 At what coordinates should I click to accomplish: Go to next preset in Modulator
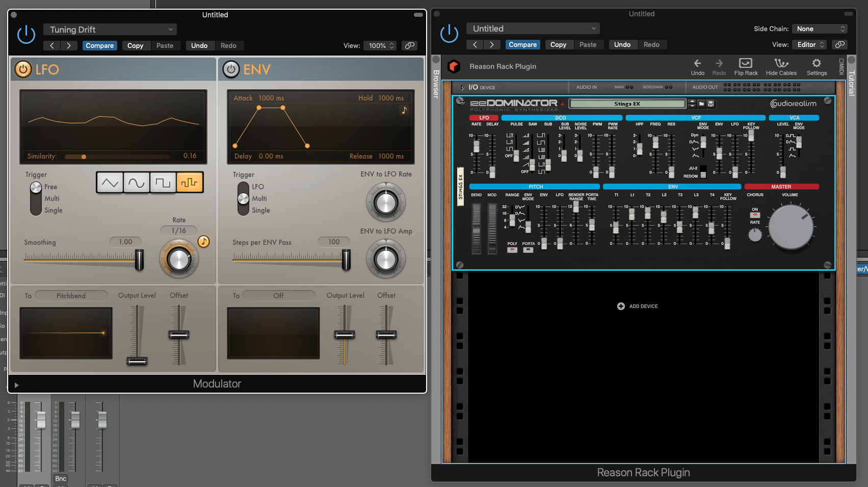69,45
